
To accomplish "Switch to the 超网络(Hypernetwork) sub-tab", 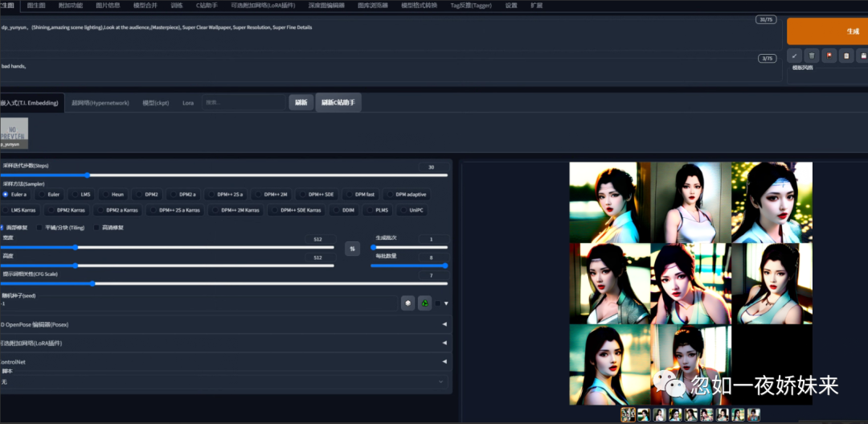I will [100, 102].
